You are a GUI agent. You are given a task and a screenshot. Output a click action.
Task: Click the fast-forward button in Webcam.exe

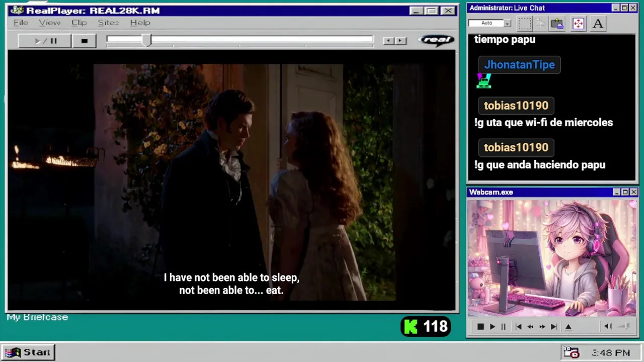point(542,327)
